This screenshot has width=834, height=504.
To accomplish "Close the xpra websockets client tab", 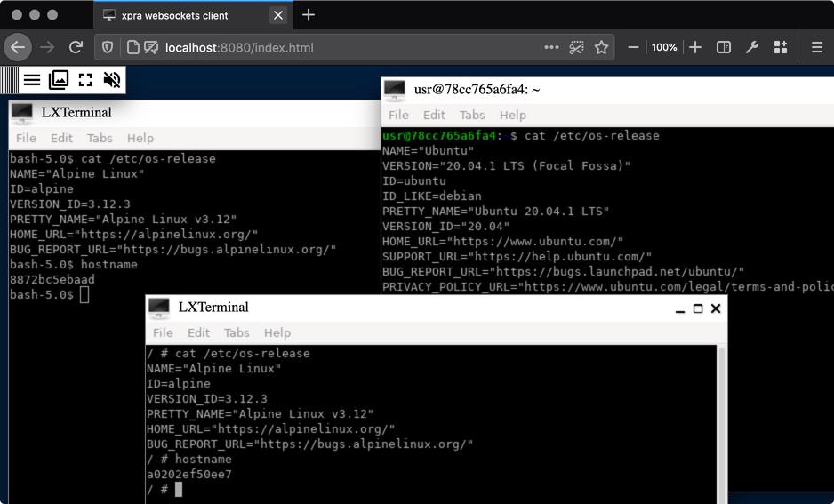I will point(277,15).
